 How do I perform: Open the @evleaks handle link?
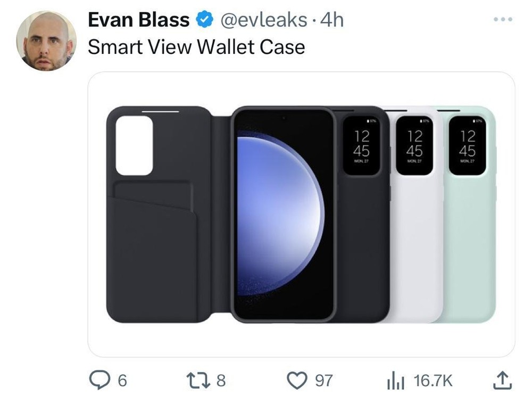(262, 20)
